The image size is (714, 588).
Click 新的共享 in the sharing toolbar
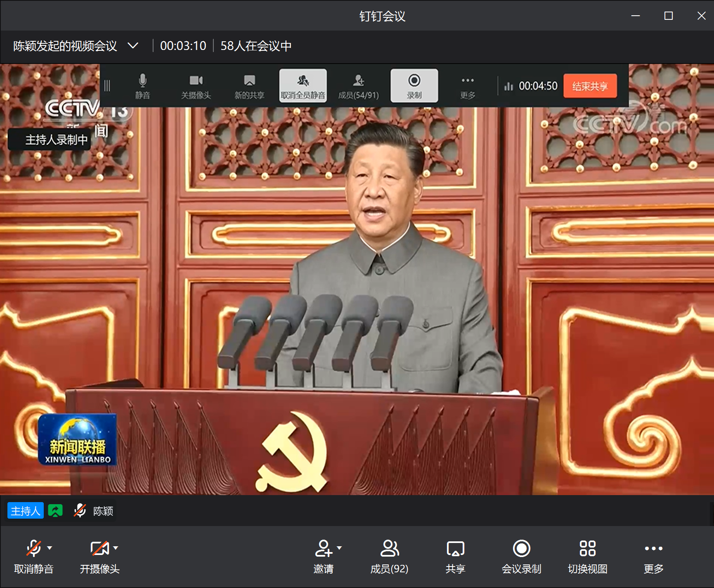249,86
